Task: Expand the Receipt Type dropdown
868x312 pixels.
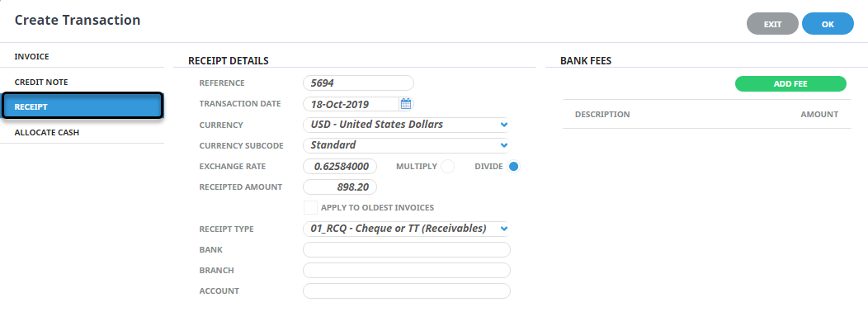Action: pos(406,229)
